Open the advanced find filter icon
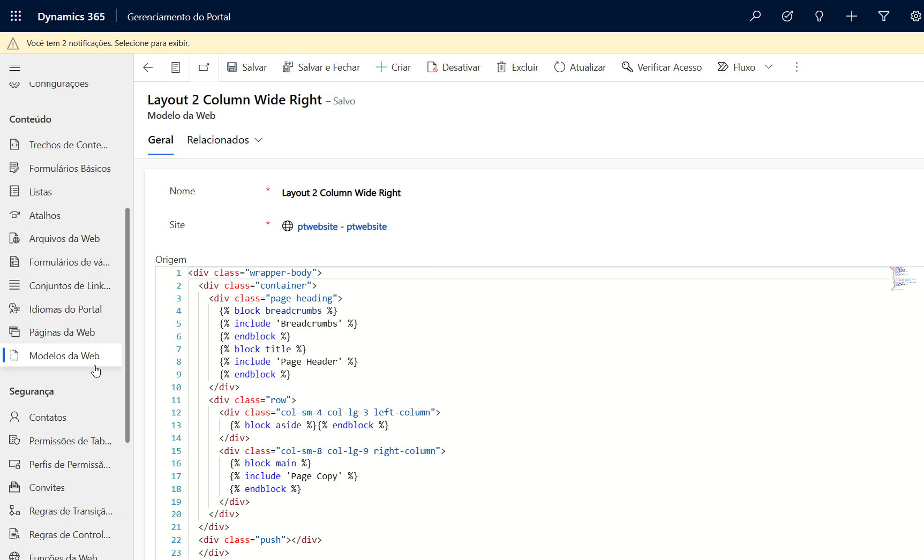Viewport: 924px width, 560px height. (x=884, y=16)
